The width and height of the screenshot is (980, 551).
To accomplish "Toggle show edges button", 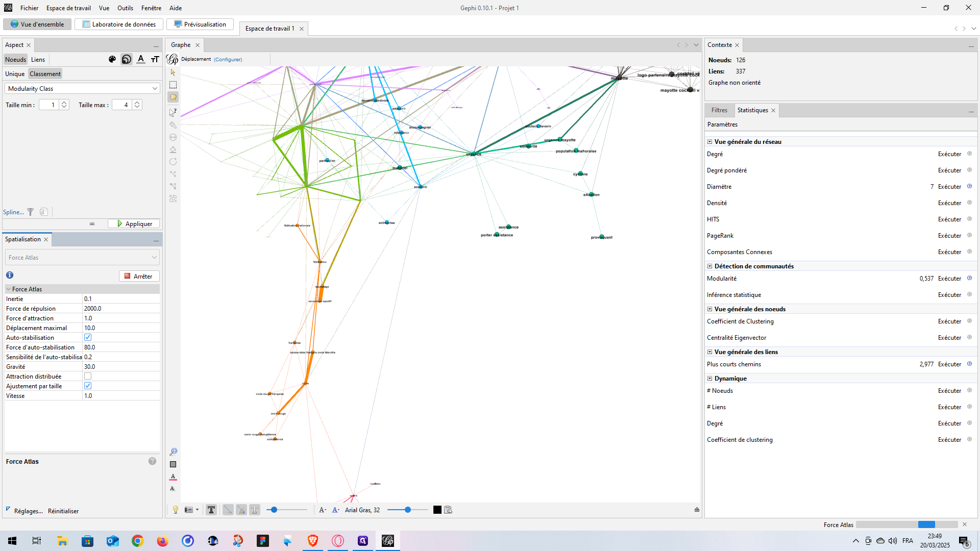I will [228, 510].
